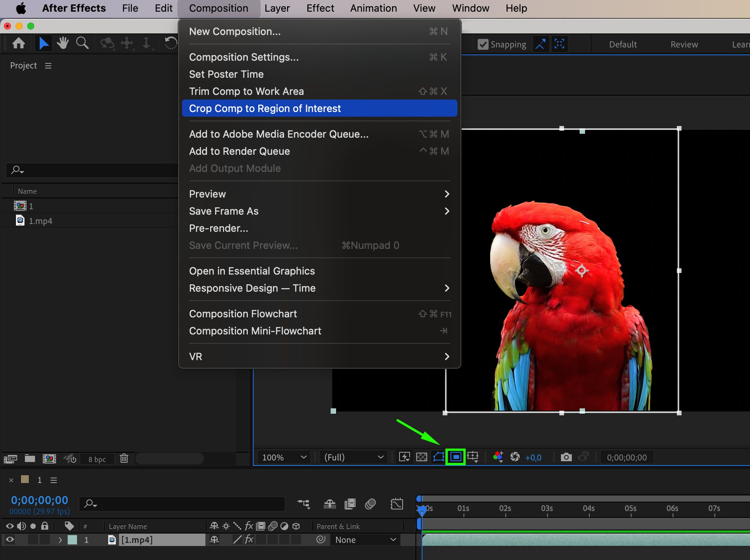
Task: Toggle Region of Interest button
Action: point(456,457)
